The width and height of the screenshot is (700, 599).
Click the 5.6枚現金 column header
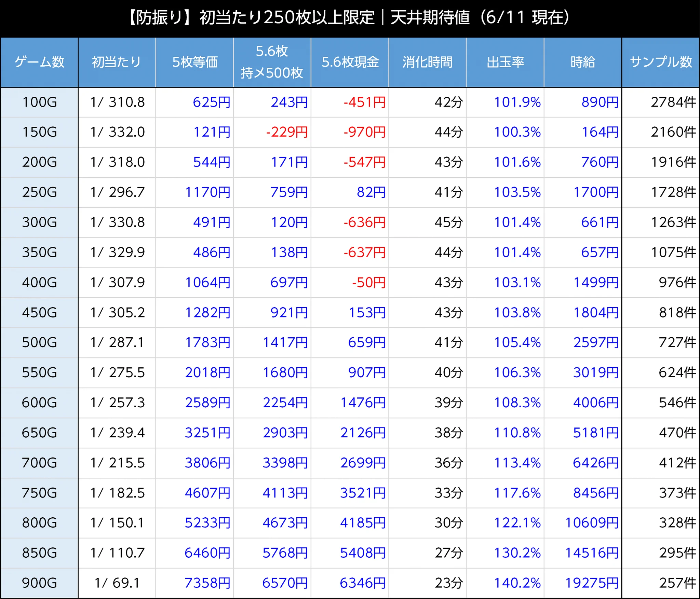point(350,62)
